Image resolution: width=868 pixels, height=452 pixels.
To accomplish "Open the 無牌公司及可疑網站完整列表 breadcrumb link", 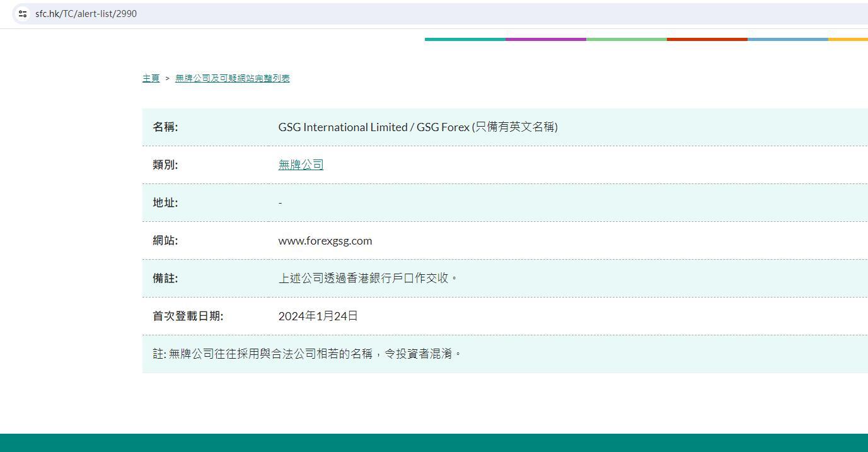I will [232, 78].
